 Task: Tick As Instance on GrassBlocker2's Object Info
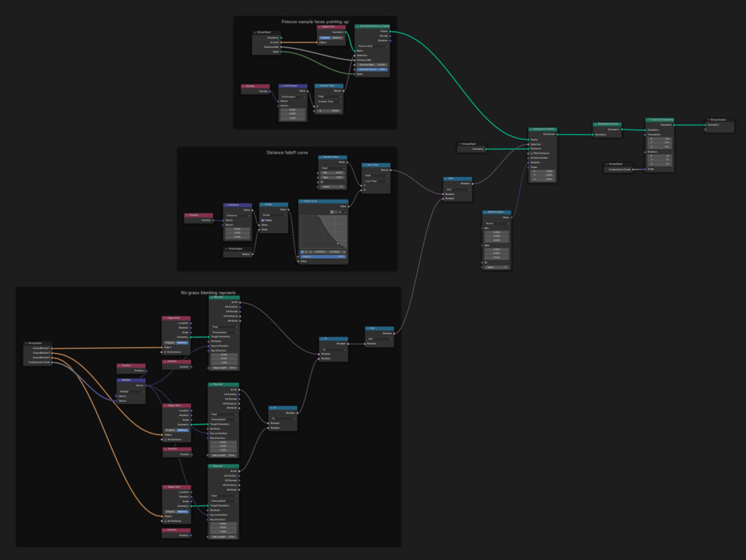165,439
